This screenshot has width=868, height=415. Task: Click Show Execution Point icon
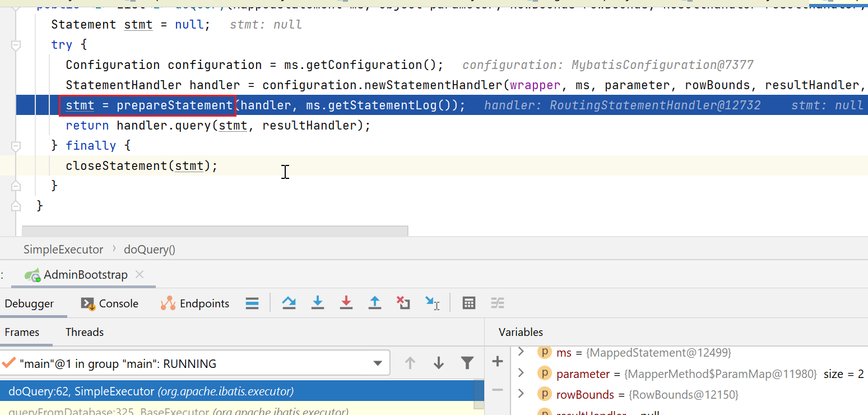(x=252, y=303)
